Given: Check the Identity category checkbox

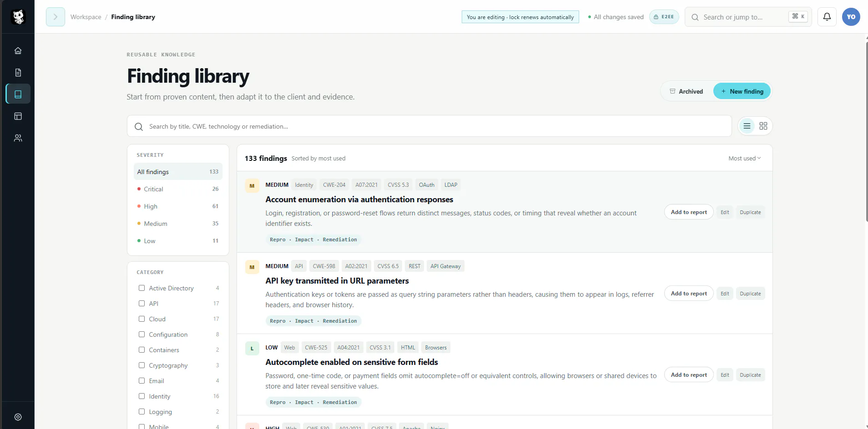Looking at the screenshot, I should pos(141,396).
